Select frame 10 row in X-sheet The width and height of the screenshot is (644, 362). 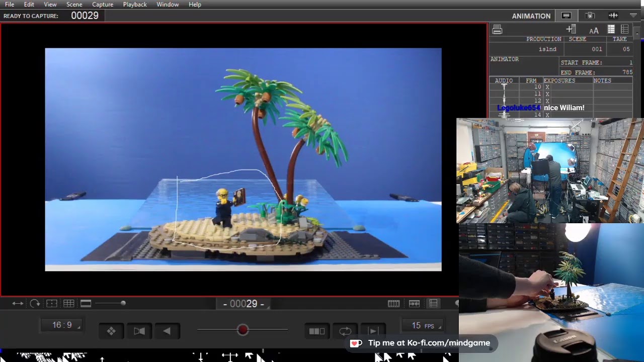point(561,87)
